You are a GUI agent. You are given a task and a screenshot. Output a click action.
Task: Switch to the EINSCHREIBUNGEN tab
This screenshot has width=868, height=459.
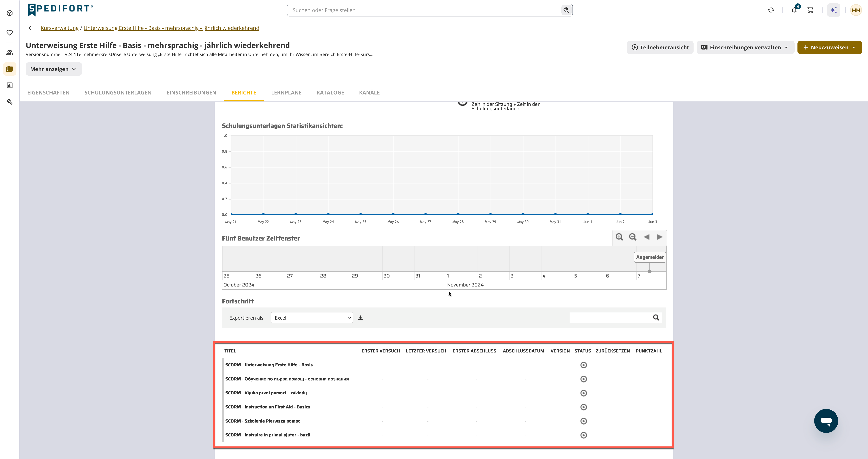coord(191,92)
